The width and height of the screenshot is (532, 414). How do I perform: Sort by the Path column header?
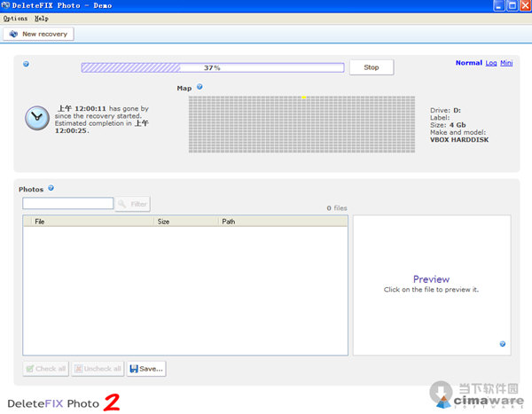pos(283,222)
